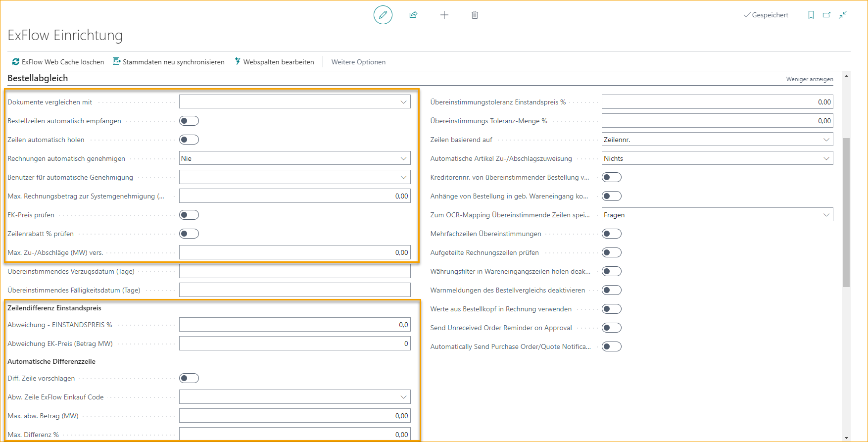Click scrollbar down arrow
The width and height of the screenshot is (868, 442).
coord(847,437)
